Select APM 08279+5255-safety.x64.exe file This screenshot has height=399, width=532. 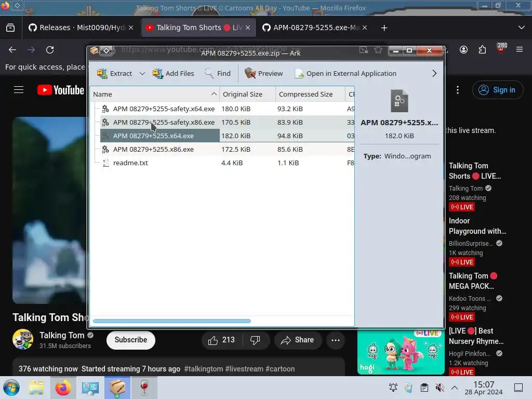pyautogui.click(x=164, y=109)
